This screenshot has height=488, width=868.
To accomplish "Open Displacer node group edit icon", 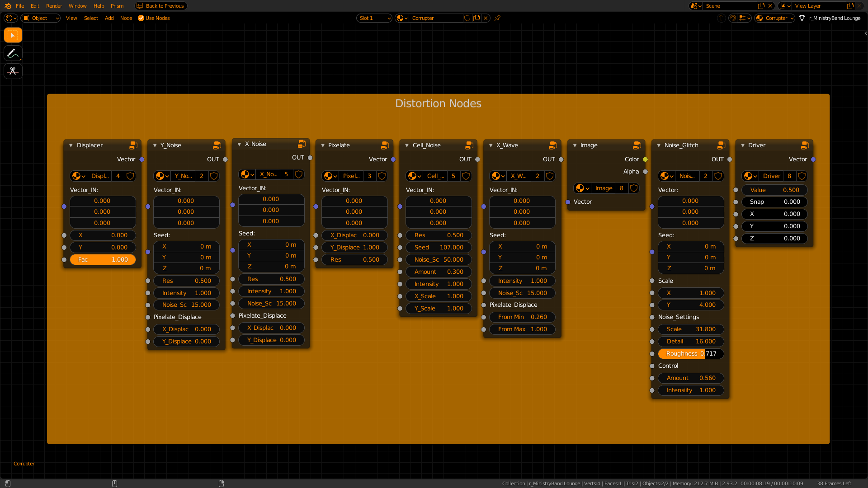I will coord(133,145).
